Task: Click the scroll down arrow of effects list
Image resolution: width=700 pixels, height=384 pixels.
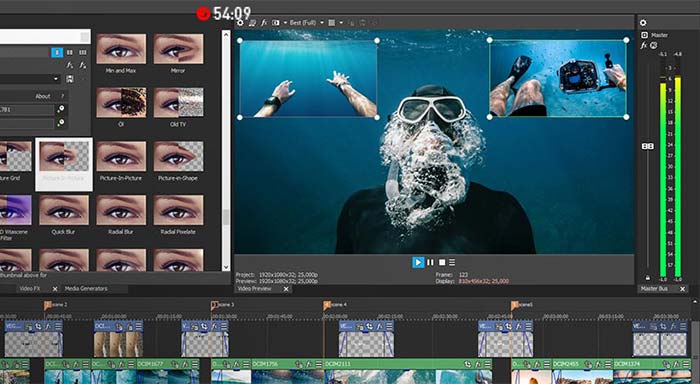Action: [x=226, y=267]
